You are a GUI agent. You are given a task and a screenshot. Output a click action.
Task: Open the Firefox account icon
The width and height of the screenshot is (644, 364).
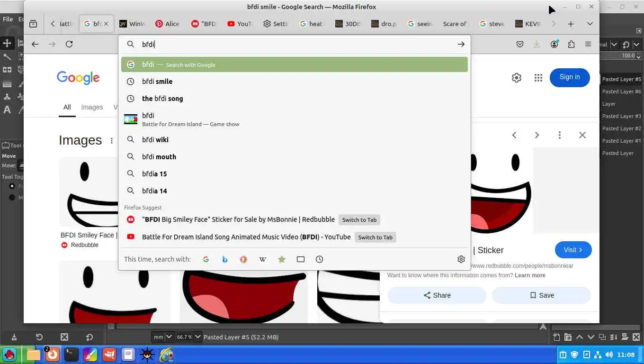(x=554, y=44)
